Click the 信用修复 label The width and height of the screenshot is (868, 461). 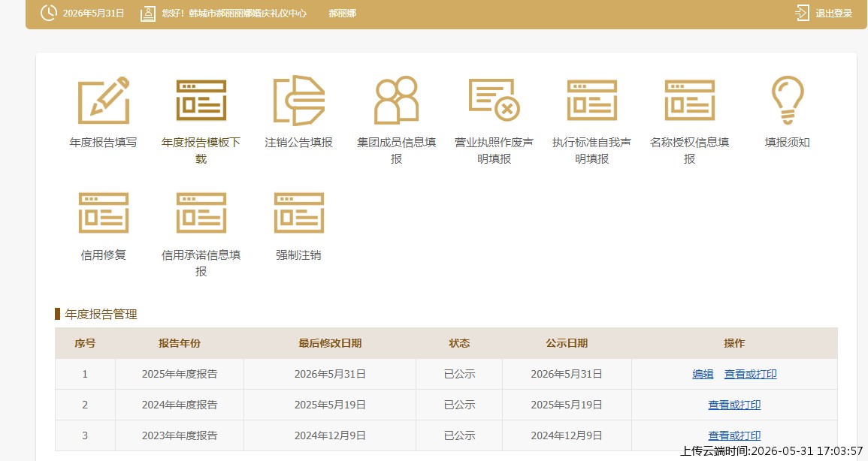104,255
